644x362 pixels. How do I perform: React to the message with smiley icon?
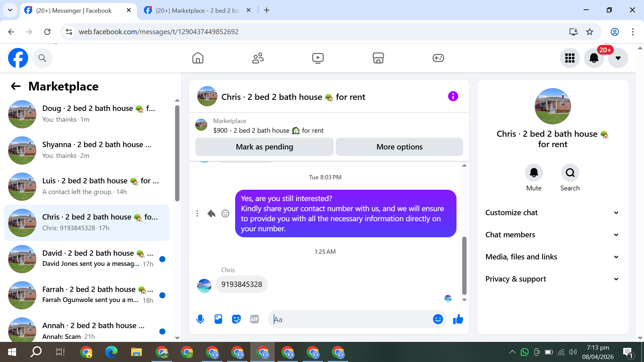click(x=225, y=214)
